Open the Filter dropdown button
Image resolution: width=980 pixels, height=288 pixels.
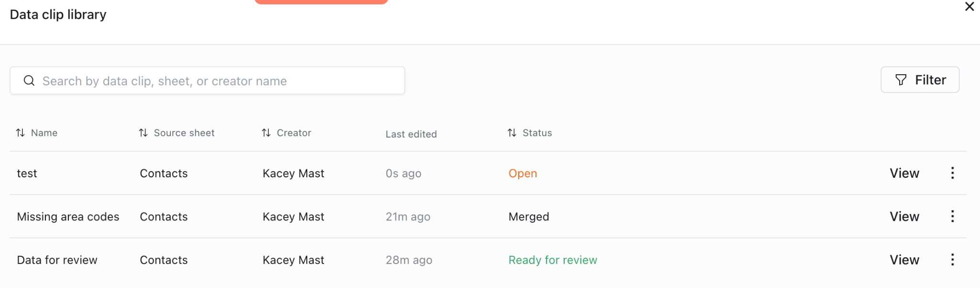click(x=920, y=80)
